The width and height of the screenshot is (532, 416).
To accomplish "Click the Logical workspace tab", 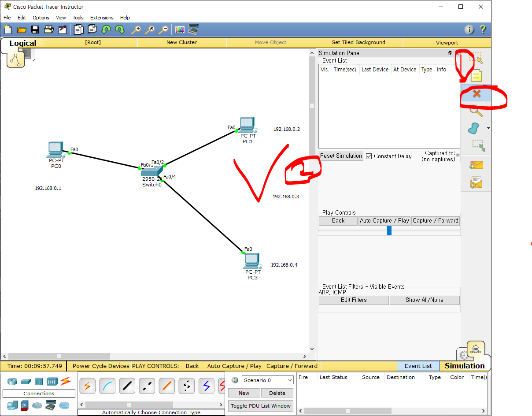I will coord(22,43).
